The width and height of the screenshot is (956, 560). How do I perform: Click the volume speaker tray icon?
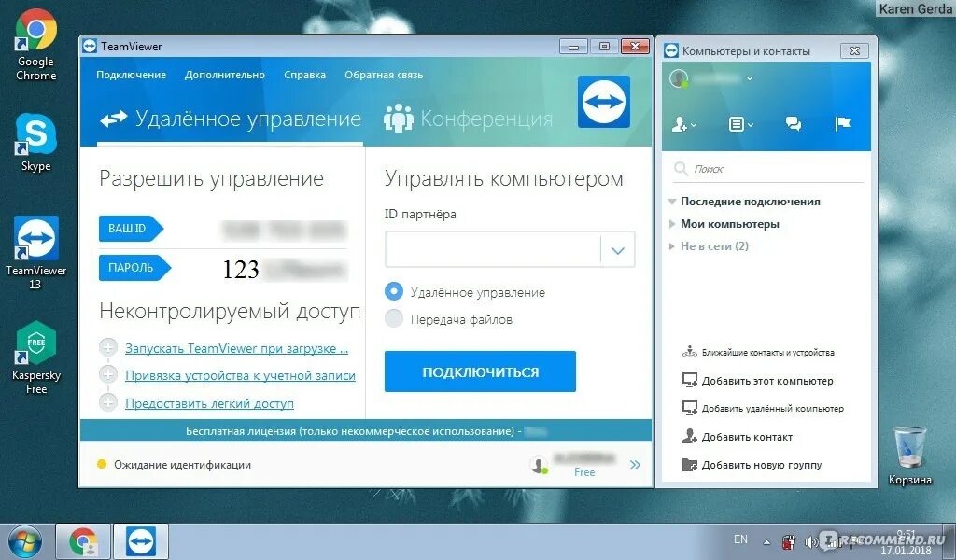(x=810, y=541)
